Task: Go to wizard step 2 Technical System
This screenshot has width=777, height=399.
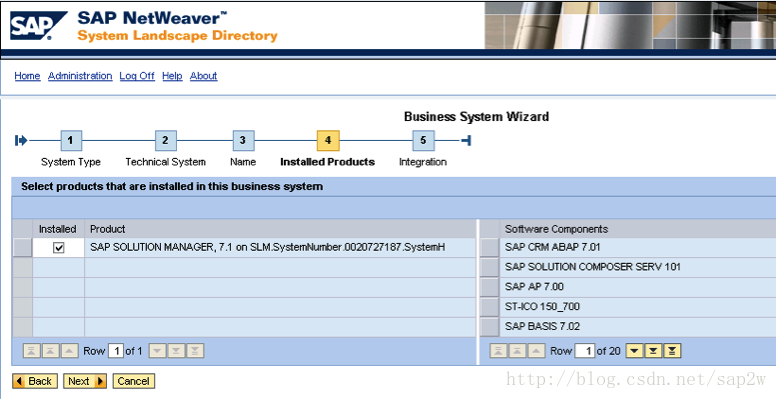Action: tap(166, 141)
